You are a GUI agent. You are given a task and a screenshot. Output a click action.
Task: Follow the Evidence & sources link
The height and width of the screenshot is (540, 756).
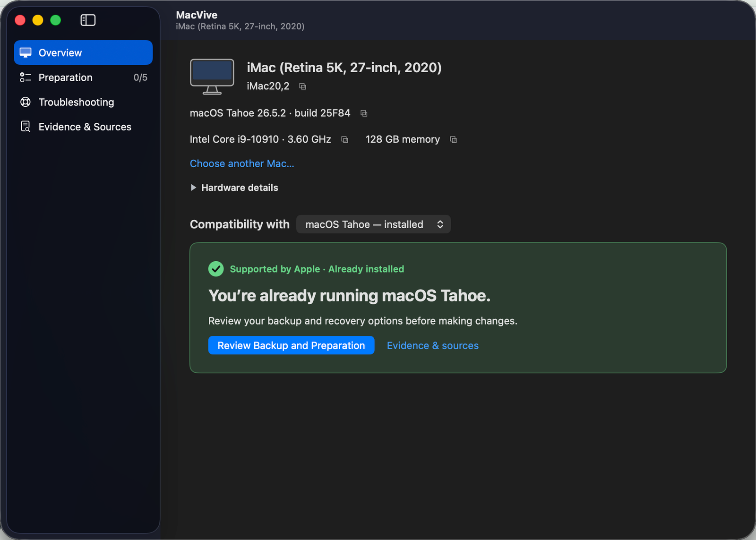coord(433,345)
